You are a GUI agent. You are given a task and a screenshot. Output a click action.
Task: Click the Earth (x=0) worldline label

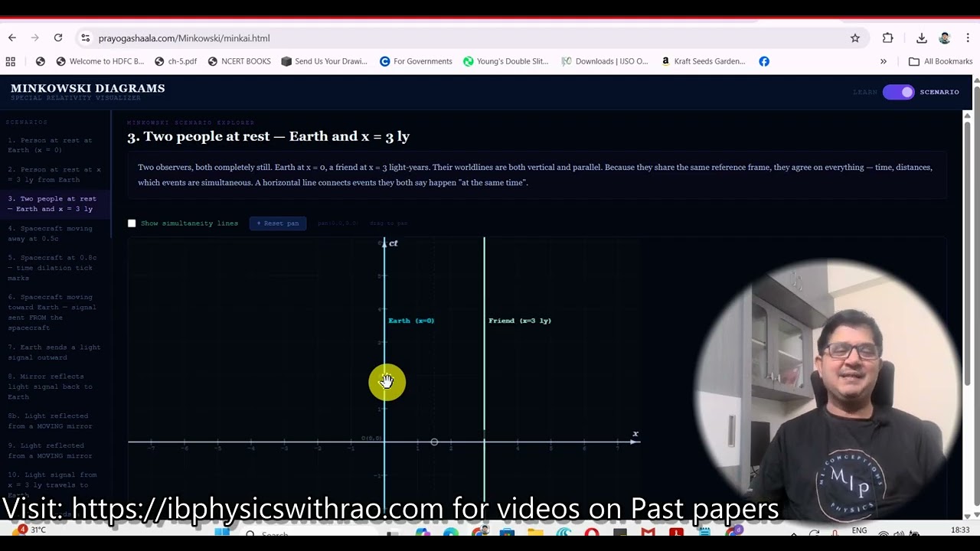411,321
